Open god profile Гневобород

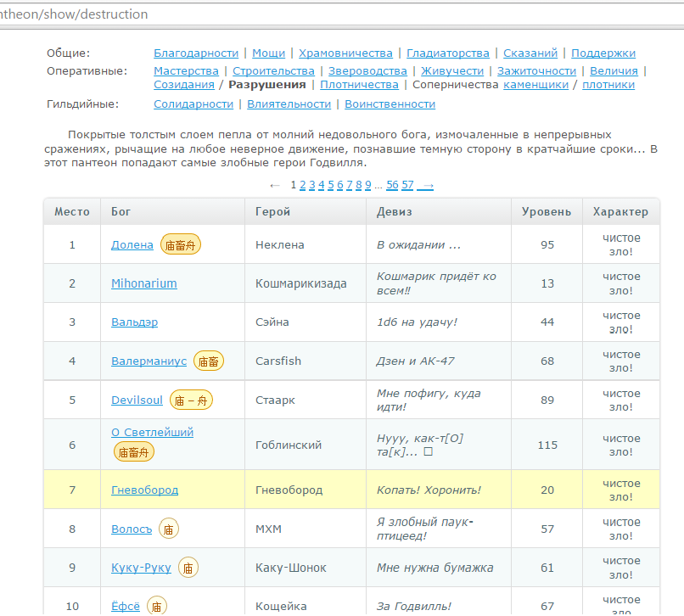pos(145,490)
